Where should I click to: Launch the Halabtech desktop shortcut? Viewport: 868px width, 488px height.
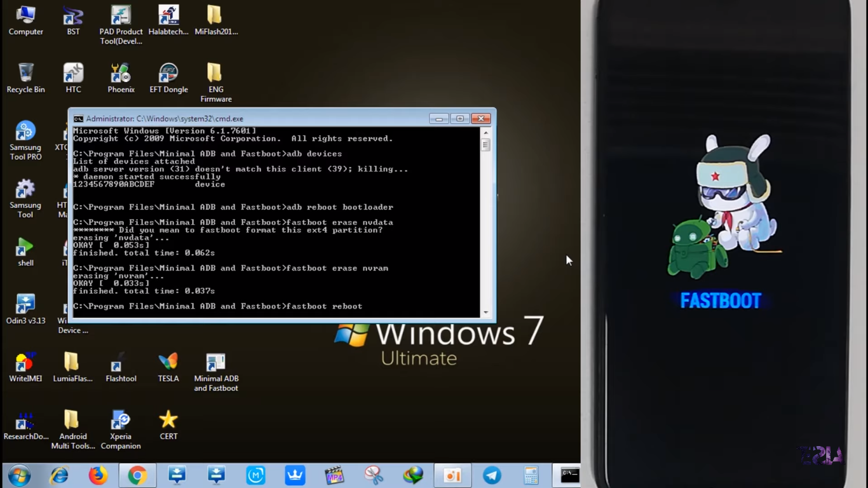click(x=168, y=20)
